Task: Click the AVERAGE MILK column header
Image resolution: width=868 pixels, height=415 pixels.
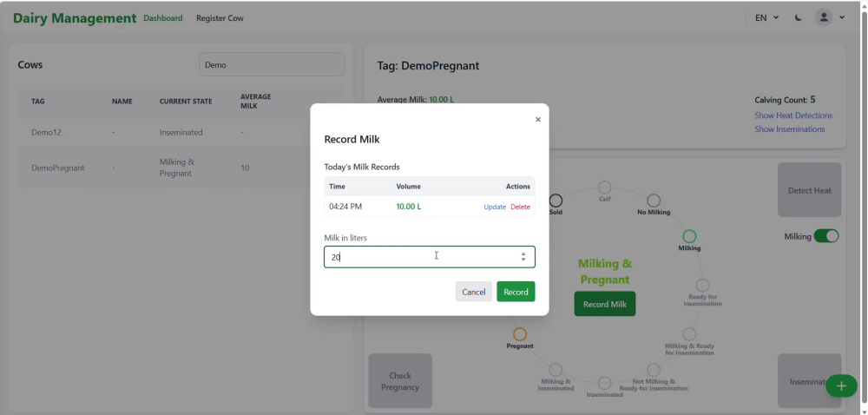Action: point(256,102)
